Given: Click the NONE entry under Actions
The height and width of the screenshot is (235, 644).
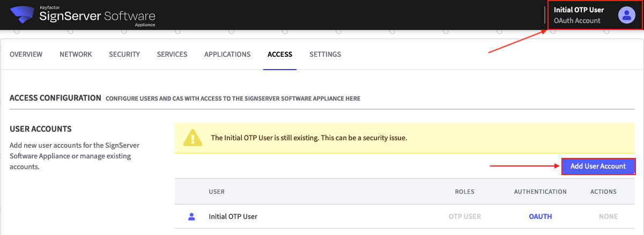Looking at the screenshot, I should [608, 217].
